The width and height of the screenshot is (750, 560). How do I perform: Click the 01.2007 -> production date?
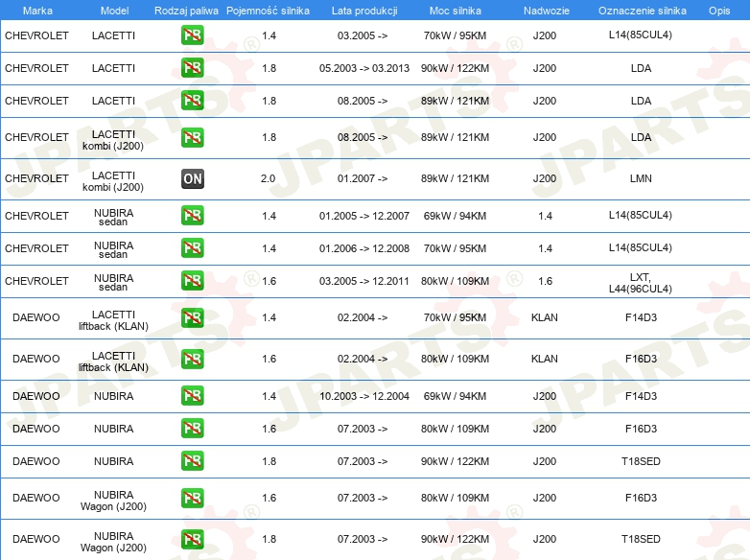point(363,178)
